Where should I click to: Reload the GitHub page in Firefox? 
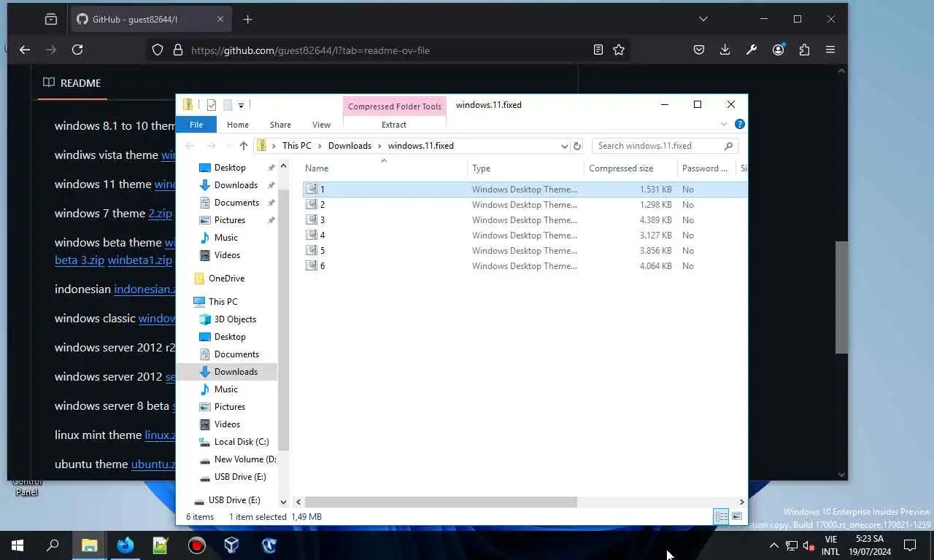(x=77, y=50)
